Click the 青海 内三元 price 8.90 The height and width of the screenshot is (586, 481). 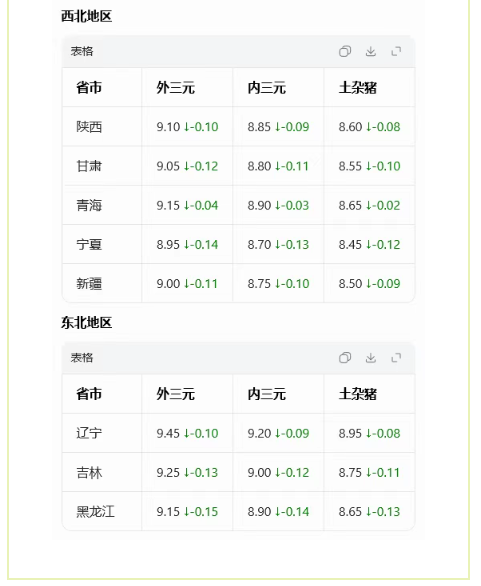coord(259,205)
